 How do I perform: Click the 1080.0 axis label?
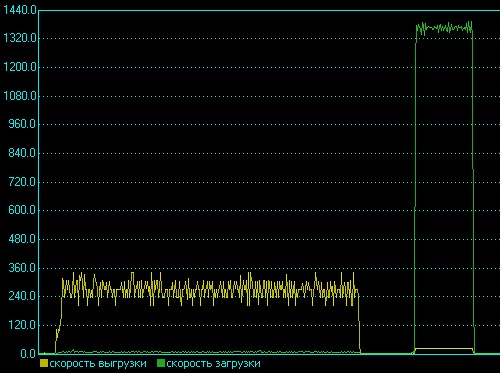pos(20,96)
